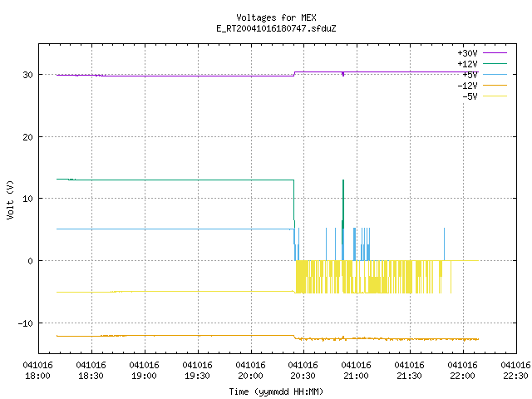Click the y-axis tick value 30
Screen dimensions: 532x399
27,75
